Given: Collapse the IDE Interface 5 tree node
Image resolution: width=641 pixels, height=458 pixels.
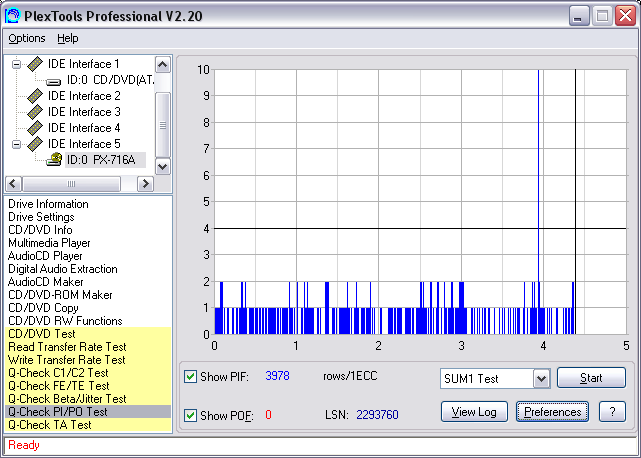Looking at the screenshot, I should 16,144.
